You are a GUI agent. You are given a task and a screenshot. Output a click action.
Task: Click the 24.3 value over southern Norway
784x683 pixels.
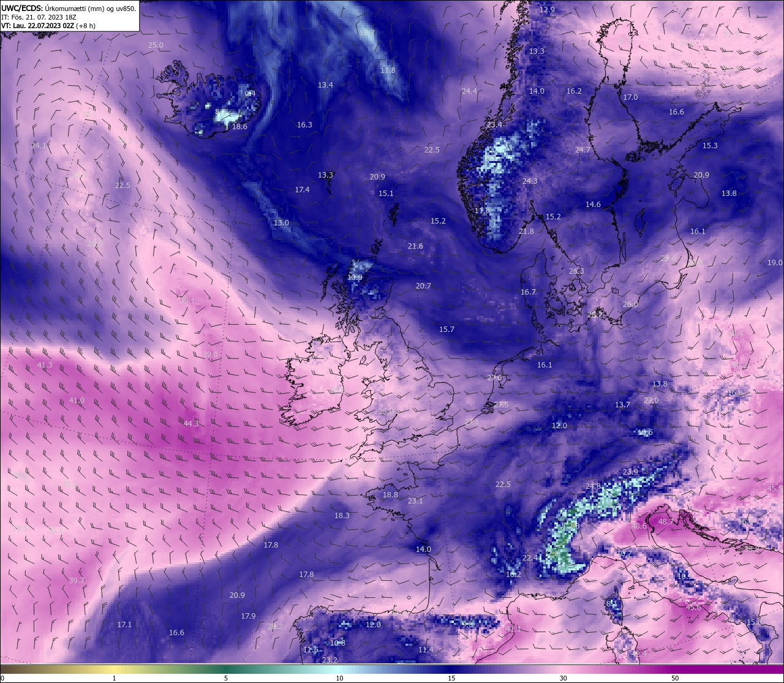pyautogui.click(x=530, y=181)
